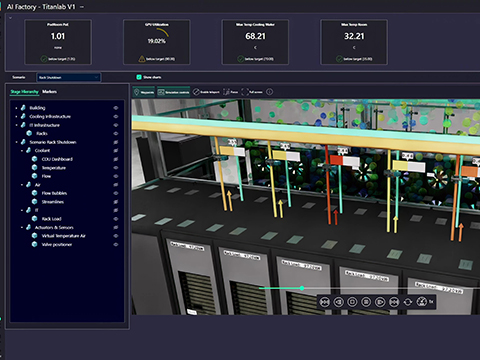This screenshot has height=360, width=480.
Task: Open the GPU Utilization 19.02% card
Action: coord(157,42)
